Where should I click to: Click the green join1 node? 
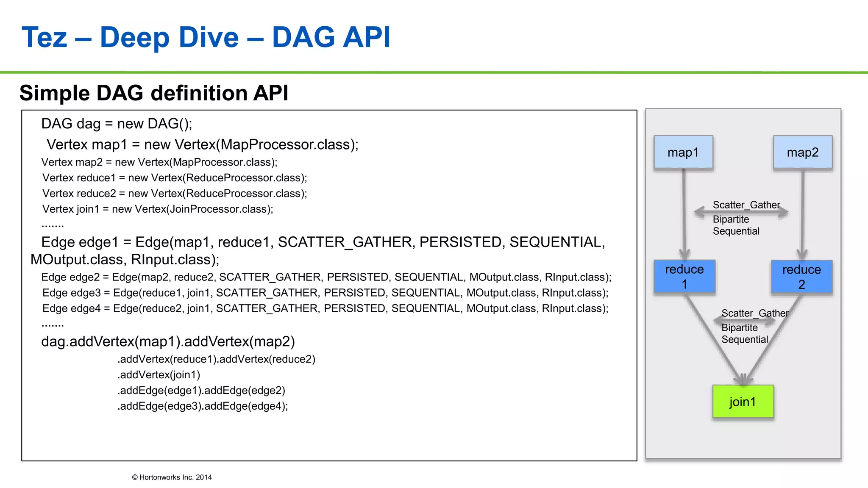click(x=743, y=401)
